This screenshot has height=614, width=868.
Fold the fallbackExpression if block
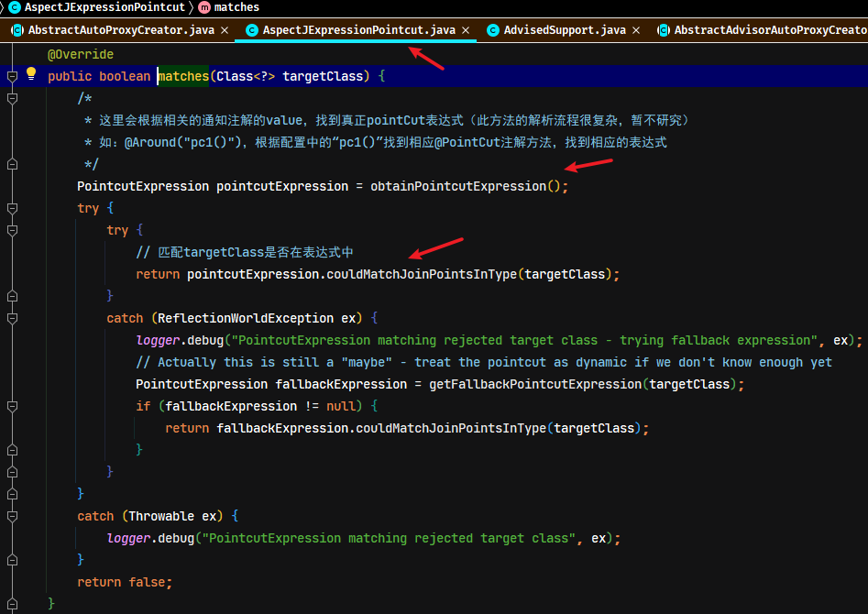click(12, 406)
